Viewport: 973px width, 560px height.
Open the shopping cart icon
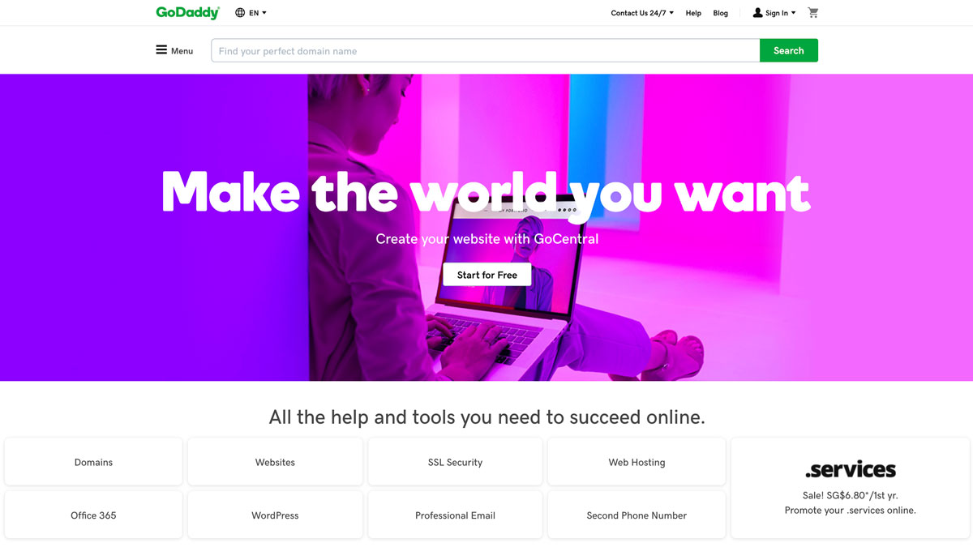(x=813, y=13)
